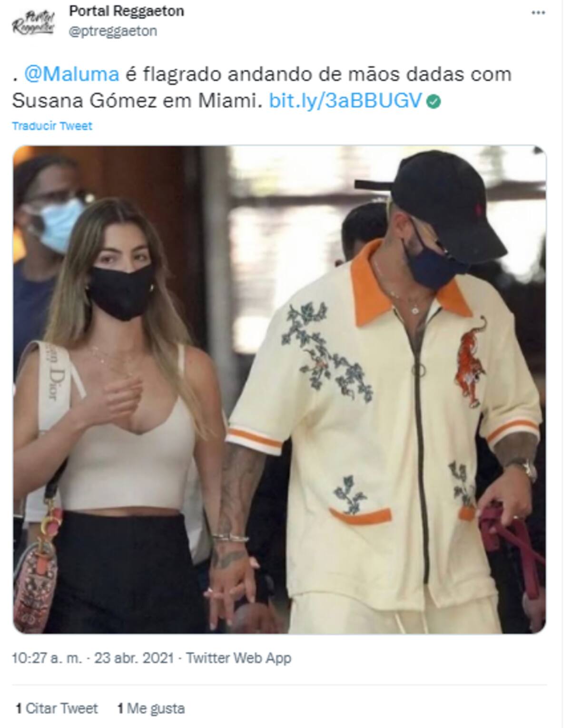571x728 pixels.
Task: Click the 23 abr. 2021 date
Action: 134,658
